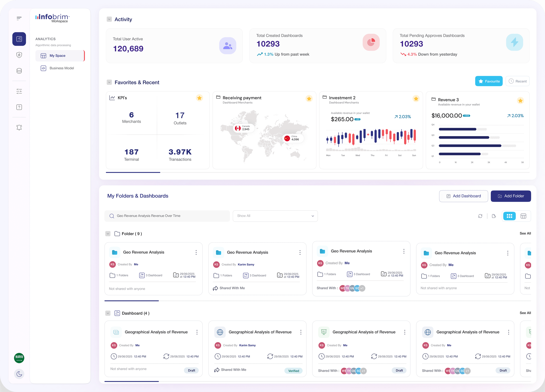Click the globe icon on the Verified dashboard card
545x392 pixels.
220,332
